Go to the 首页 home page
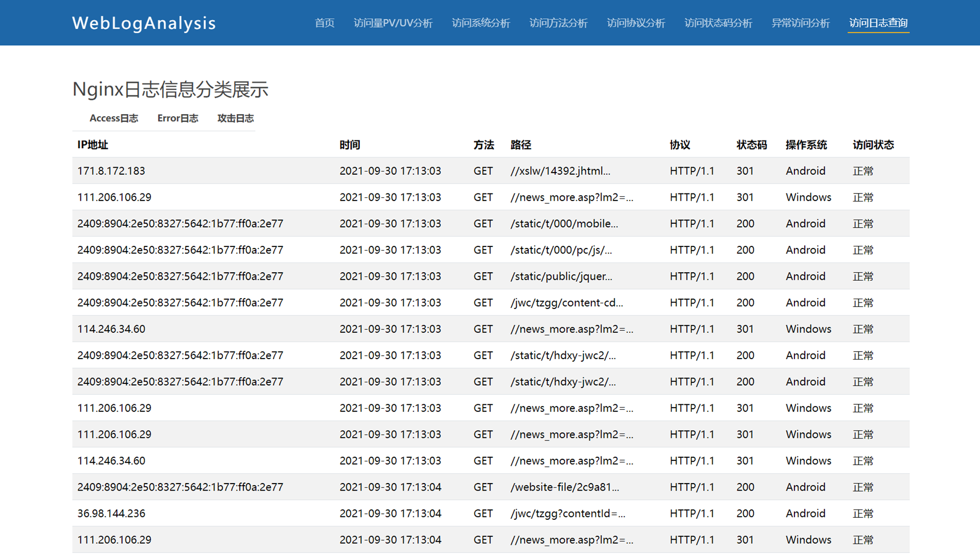This screenshot has width=980, height=558. click(325, 23)
